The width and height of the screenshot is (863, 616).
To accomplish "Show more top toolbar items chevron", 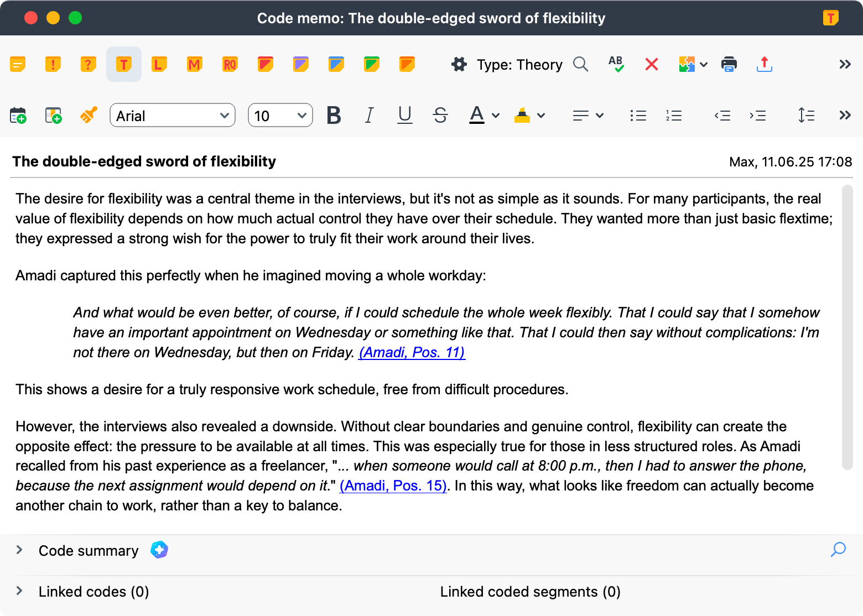I will [x=845, y=65].
